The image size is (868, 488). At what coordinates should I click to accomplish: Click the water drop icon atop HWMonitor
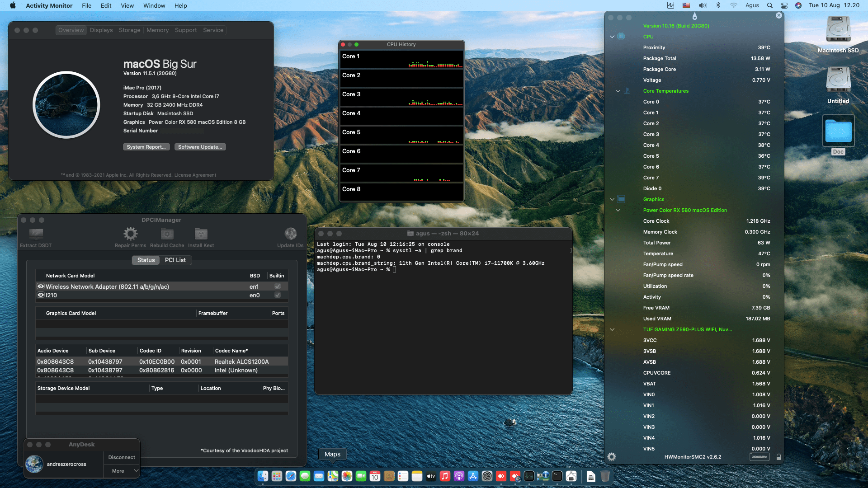click(x=694, y=16)
